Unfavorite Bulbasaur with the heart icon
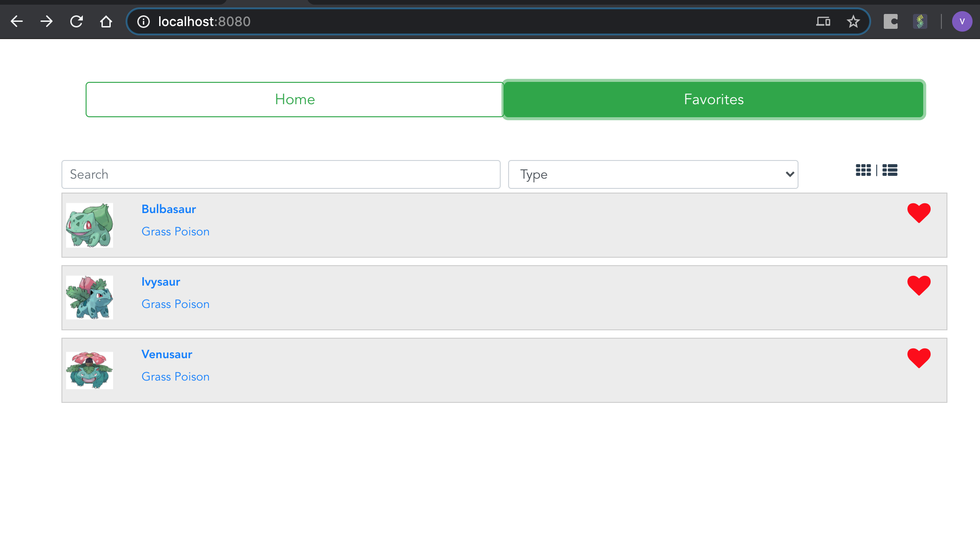Image resolution: width=980 pixels, height=548 pixels. (919, 213)
